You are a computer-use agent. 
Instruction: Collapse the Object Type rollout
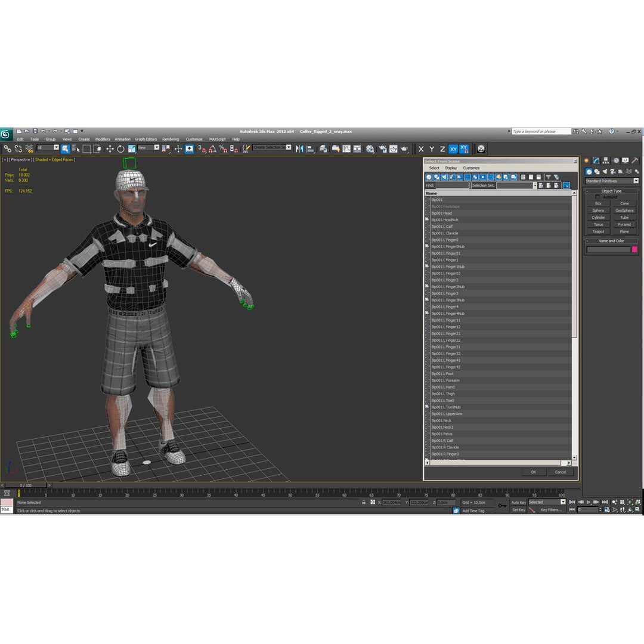click(611, 191)
